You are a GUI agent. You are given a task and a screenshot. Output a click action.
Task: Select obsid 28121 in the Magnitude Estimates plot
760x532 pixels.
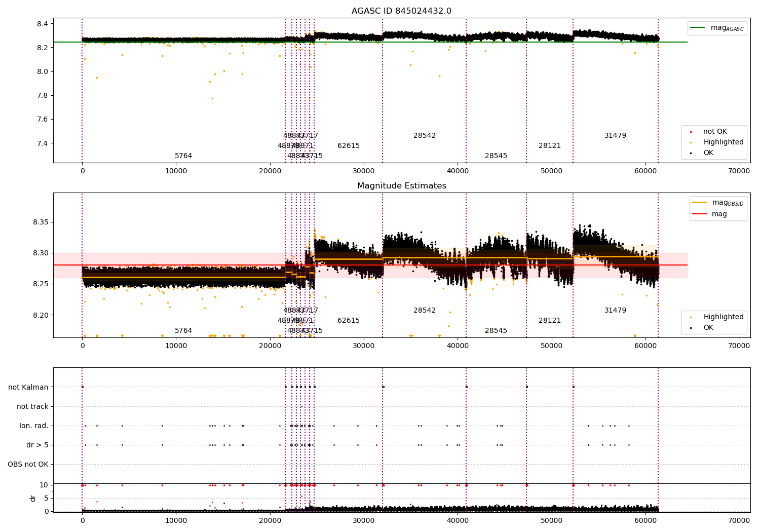click(550, 321)
